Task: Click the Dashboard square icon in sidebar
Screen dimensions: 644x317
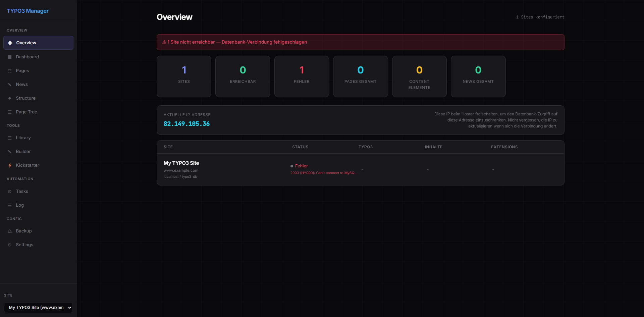Action: [x=10, y=57]
